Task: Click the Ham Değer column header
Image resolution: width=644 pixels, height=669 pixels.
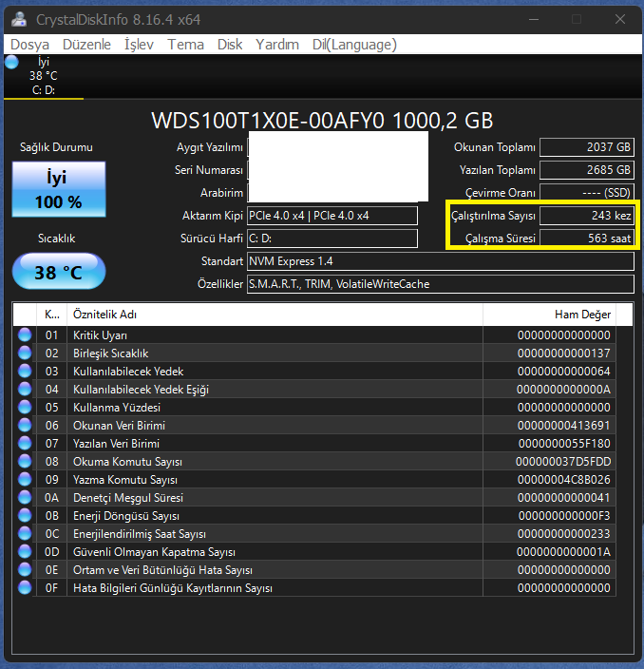Action: pyautogui.click(x=549, y=315)
